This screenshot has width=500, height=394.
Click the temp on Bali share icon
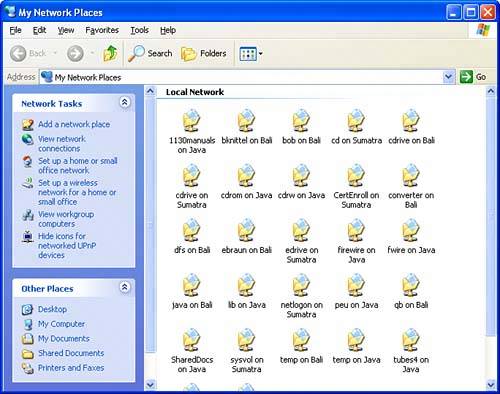tap(301, 341)
